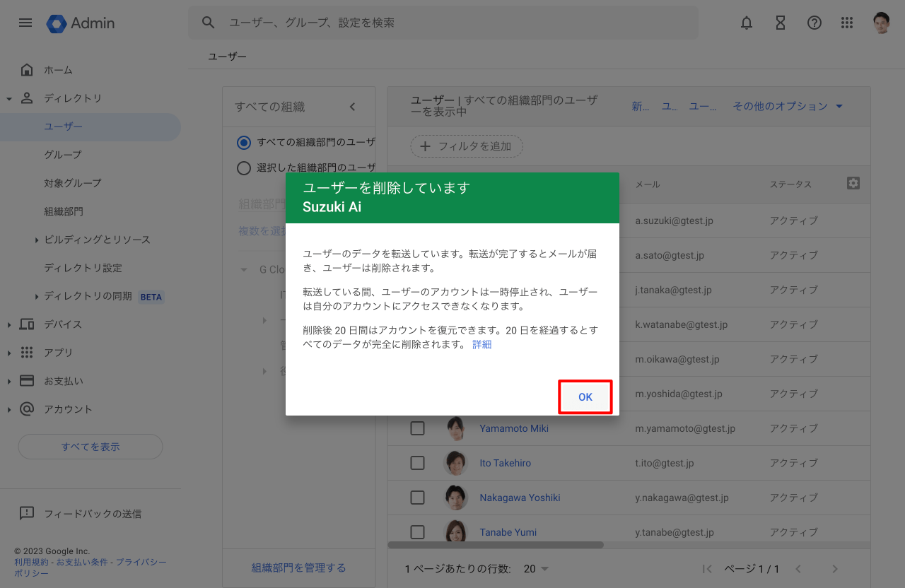The width and height of the screenshot is (905, 588).
Task: Click the billing card icon
Action: point(27,381)
